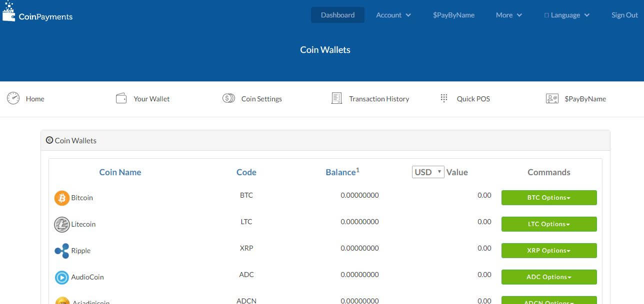Screen dimensions: 644x304
Task: Change the USD currency selector
Action: (428, 172)
